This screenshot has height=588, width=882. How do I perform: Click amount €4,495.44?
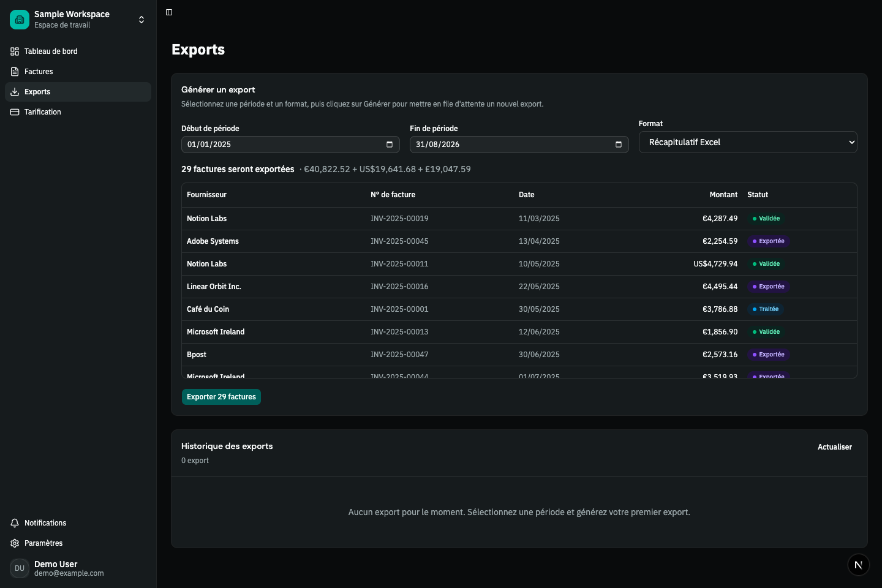720,287
